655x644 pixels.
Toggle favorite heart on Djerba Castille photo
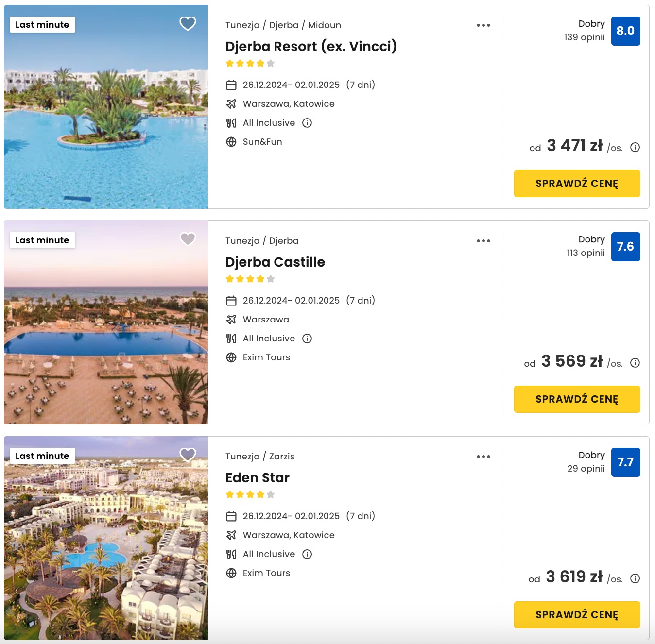coord(188,239)
